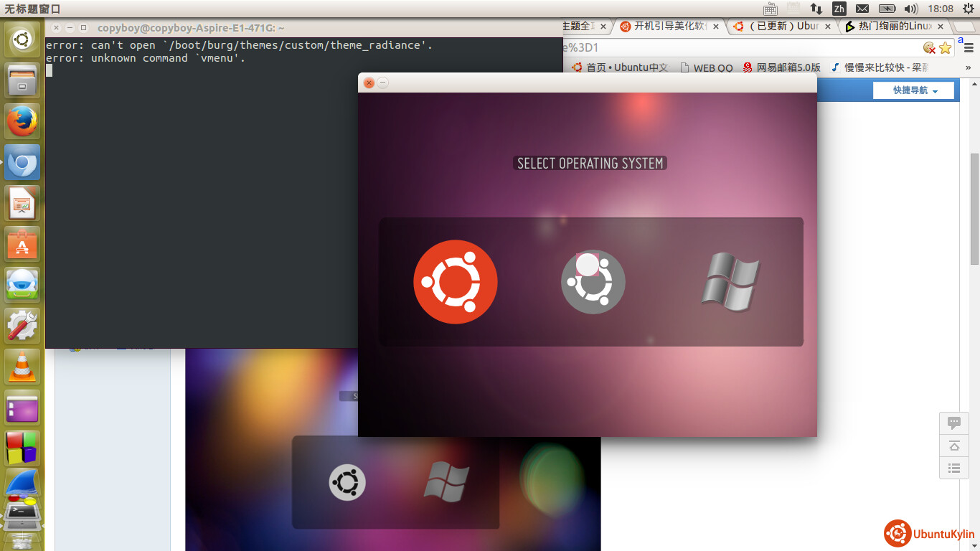The height and width of the screenshot is (551, 980).
Task: Open Firefox from the launcher
Action: [x=22, y=121]
